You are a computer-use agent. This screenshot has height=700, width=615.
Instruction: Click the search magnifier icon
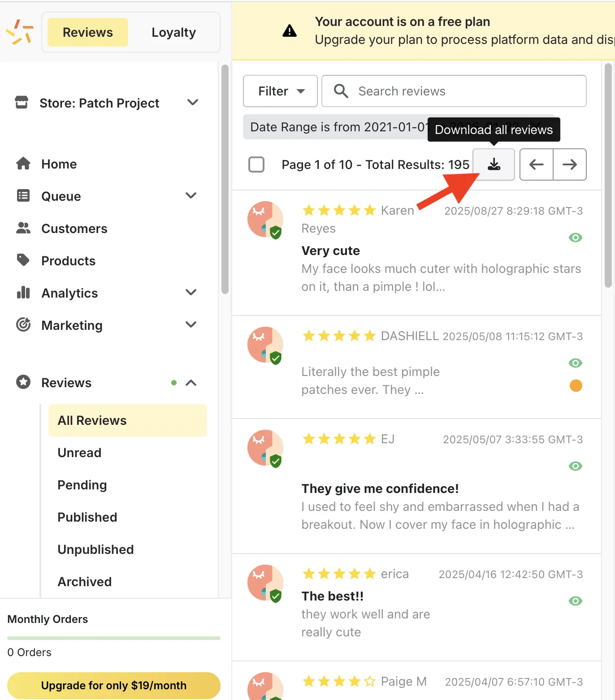coord(341,91)
